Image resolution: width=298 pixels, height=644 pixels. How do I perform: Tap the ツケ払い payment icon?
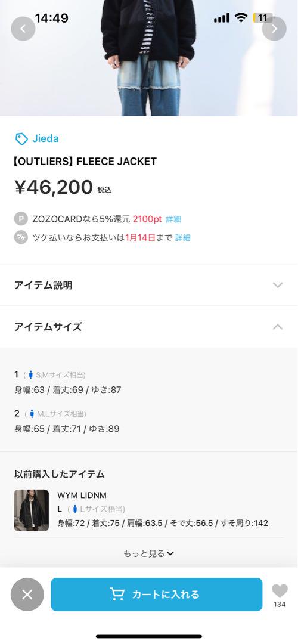(21, 237)
